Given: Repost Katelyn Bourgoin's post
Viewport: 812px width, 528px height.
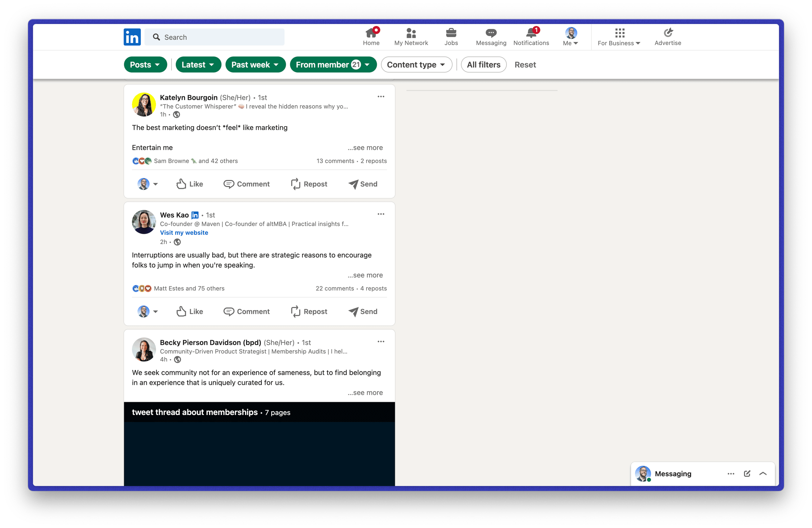Looking at the screenshot, I should click(309, 184).
